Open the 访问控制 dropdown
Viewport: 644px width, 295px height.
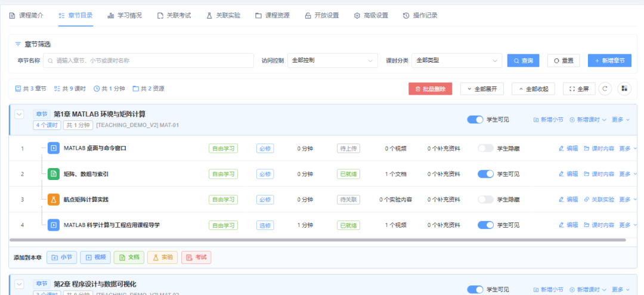333,60
